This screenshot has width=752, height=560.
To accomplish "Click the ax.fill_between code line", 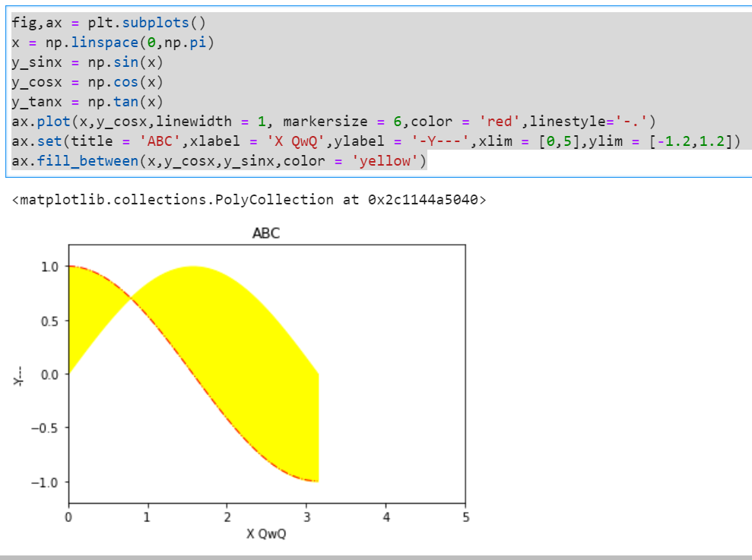I will 219,160.
